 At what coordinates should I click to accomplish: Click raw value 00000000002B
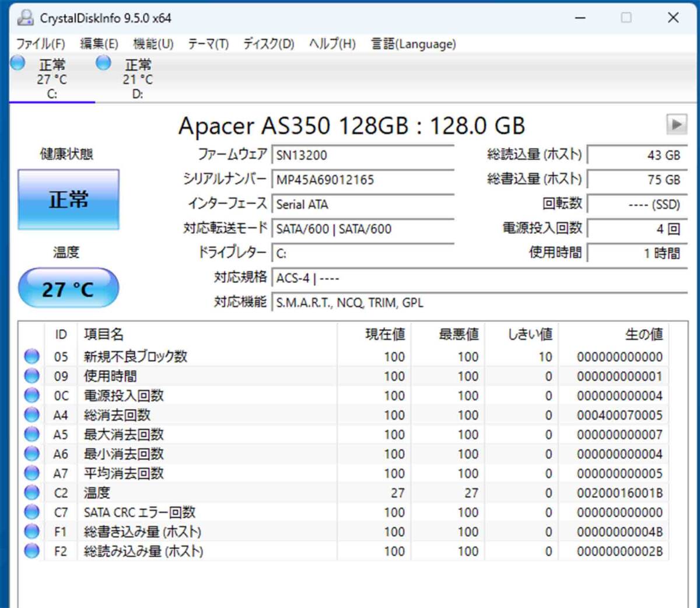point(619,551)
